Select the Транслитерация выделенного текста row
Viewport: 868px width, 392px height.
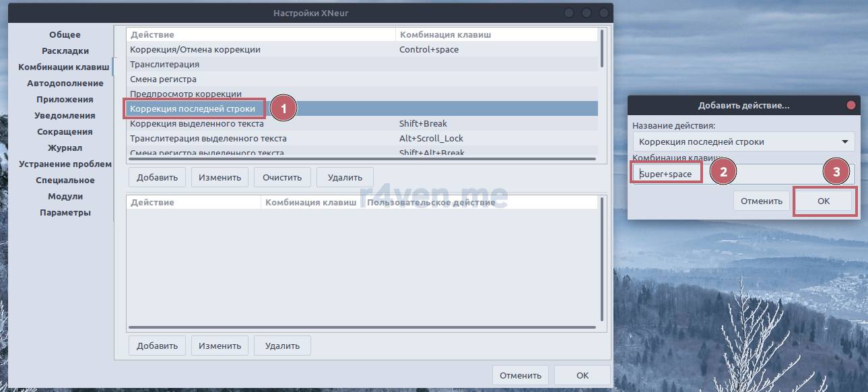(x=208, y=139)
